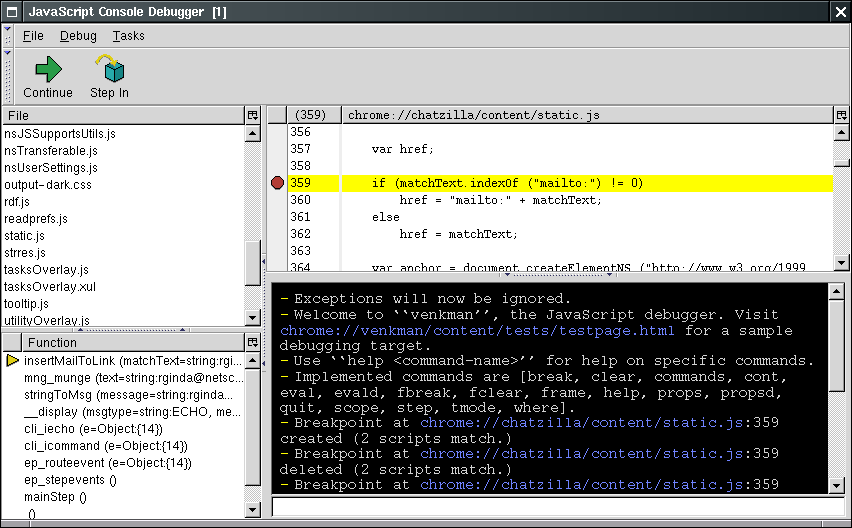Click the green Continue arrow icon
Screen dimensions: 852x528
click(x=48, y=69)
